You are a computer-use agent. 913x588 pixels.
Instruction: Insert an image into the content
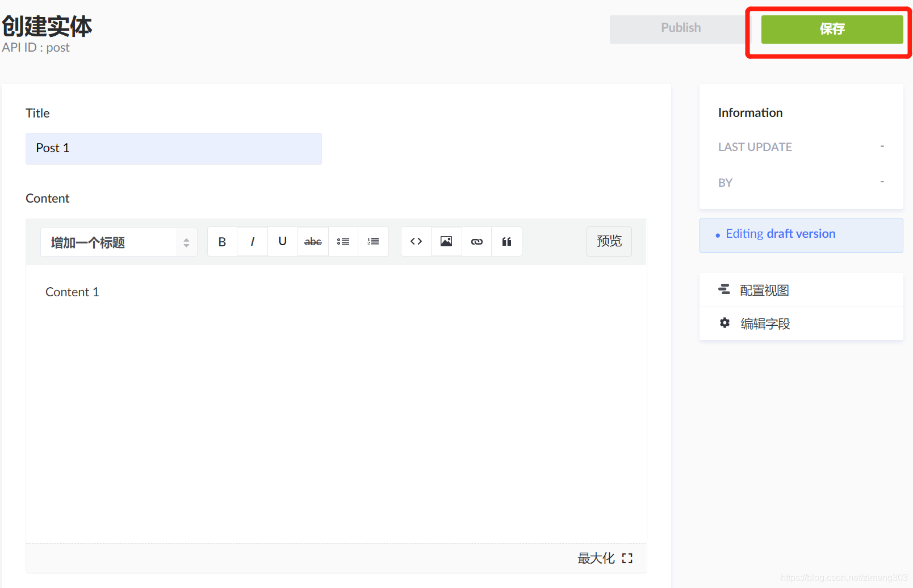coord(446,242)
